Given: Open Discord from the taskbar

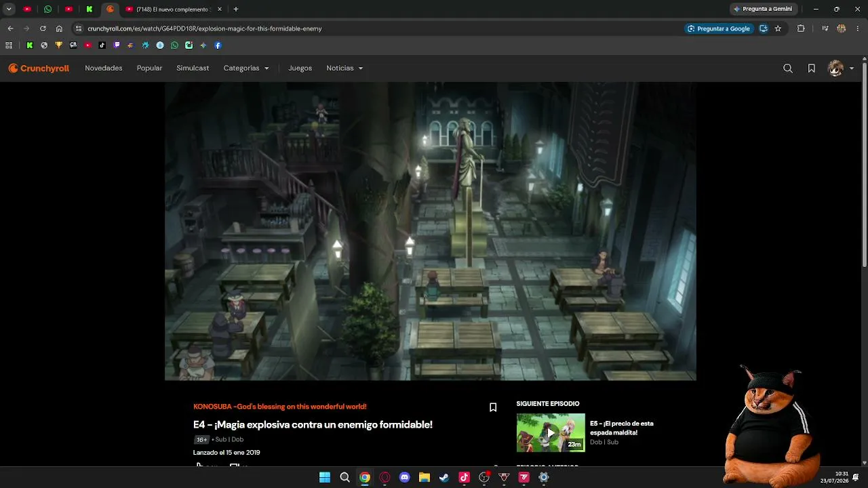Looking at the screenshot, I should pos(405,477).
